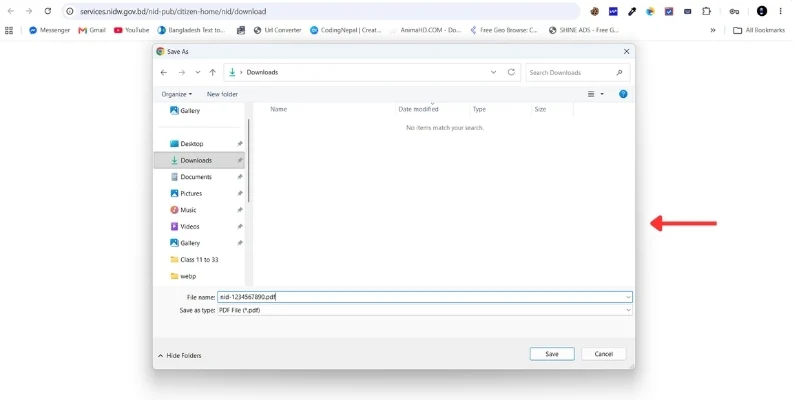Open the Save as type dropdown
800x400 pixels.
point(425,310)
